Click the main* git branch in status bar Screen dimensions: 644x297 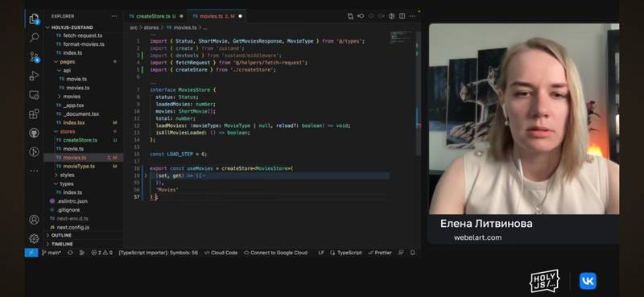(52, 253)
